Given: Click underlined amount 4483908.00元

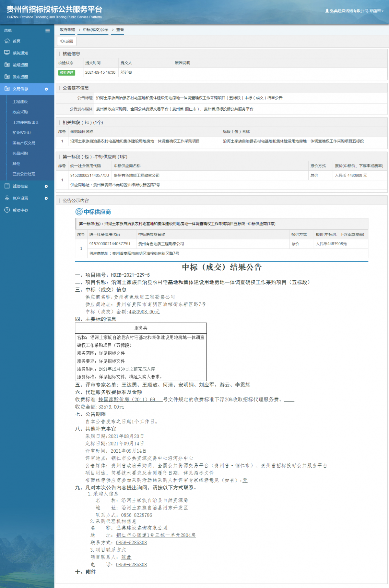Looking at the screenshot, I should point(144,312).
